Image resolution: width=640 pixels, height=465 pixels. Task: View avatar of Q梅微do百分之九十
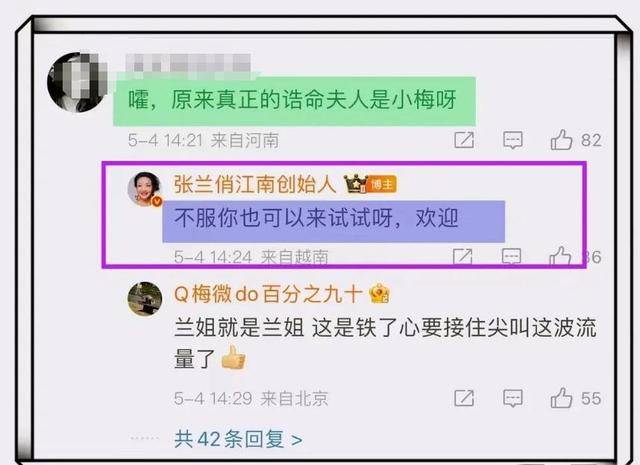point(145,299)
